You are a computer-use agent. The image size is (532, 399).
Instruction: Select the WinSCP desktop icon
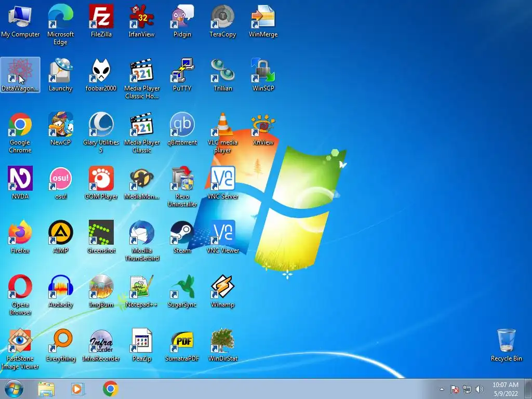[263, 75]
